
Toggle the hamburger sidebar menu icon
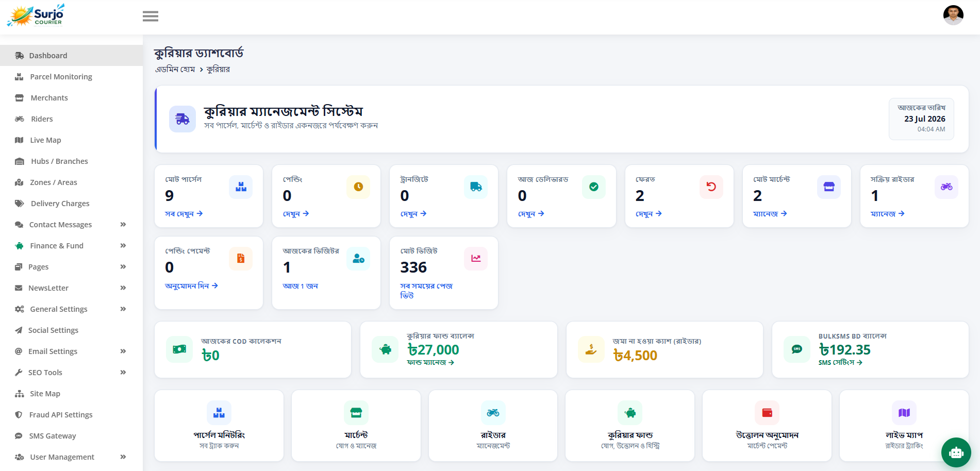pos(151,16)
